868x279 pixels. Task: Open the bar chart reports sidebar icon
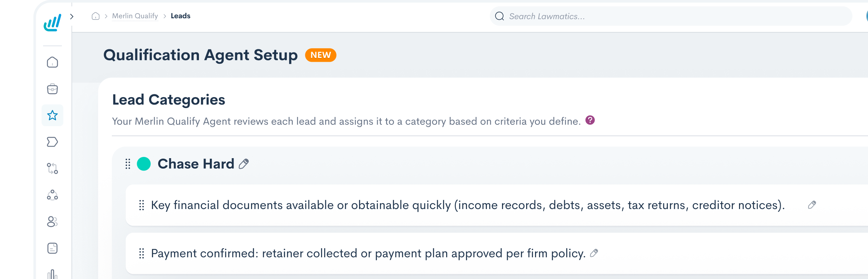click(52, 274)
